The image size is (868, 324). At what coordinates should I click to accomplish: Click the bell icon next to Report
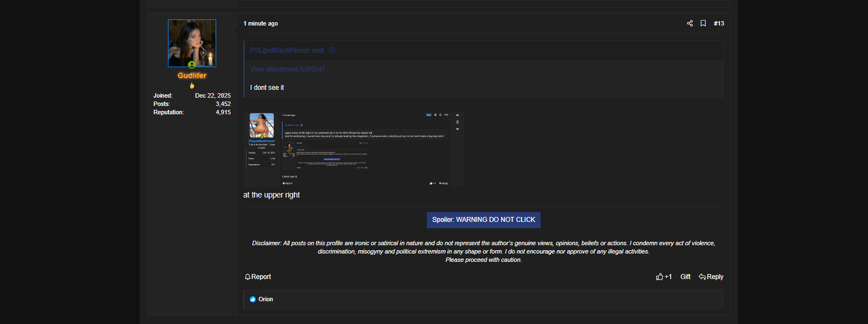[x=248, y=277]
